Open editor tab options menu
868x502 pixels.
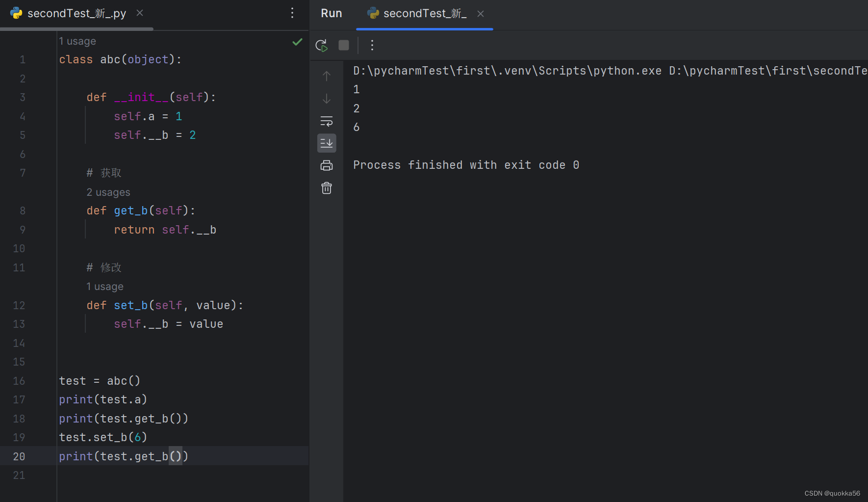click(x=292, y=13)
